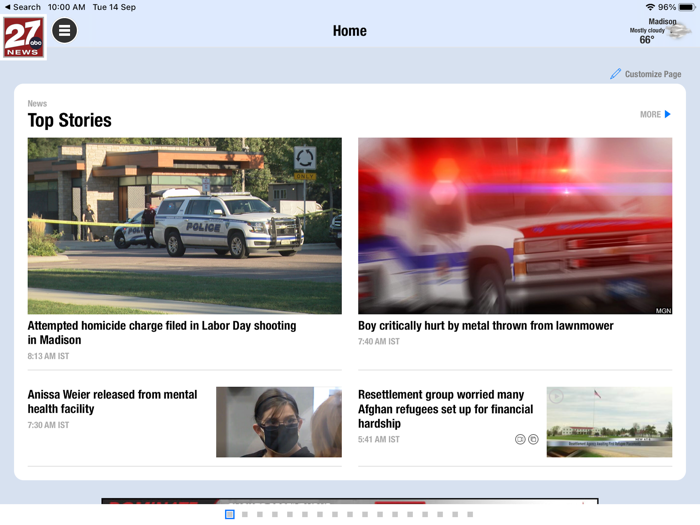
Task: Open the police SUV story image
Action: [184, 225]
